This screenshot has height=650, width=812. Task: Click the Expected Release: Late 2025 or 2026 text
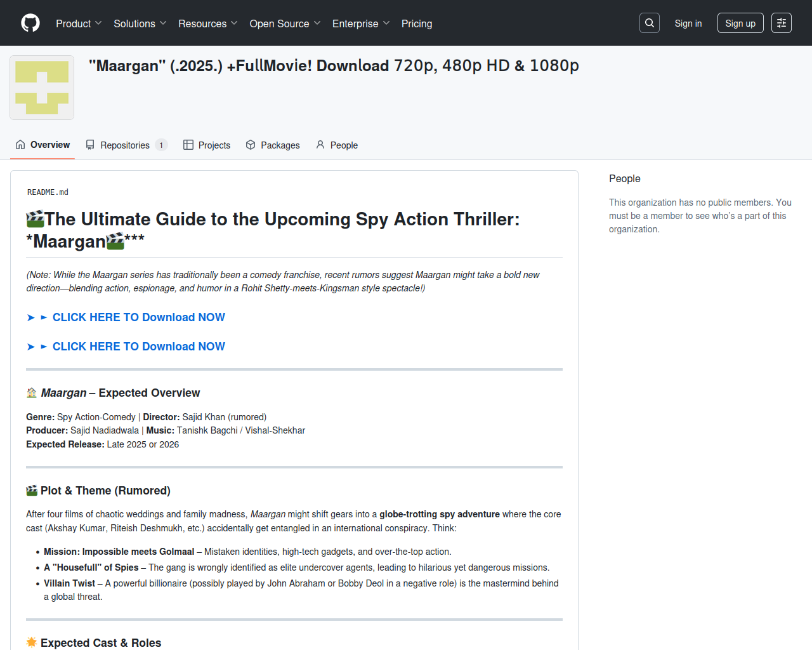102,444
